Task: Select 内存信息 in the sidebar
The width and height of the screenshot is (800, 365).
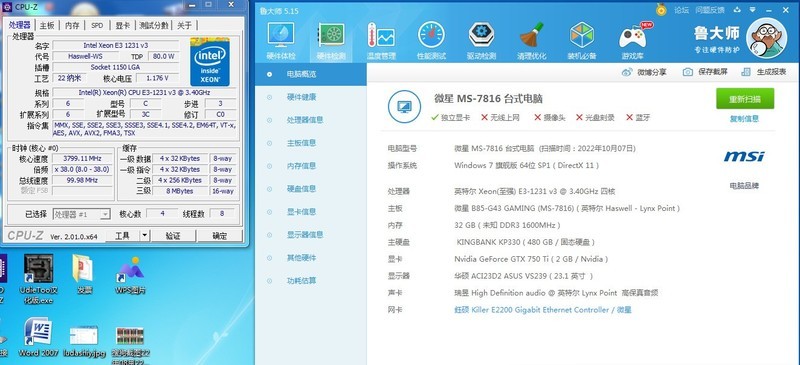Action: (x=311, y=166)
